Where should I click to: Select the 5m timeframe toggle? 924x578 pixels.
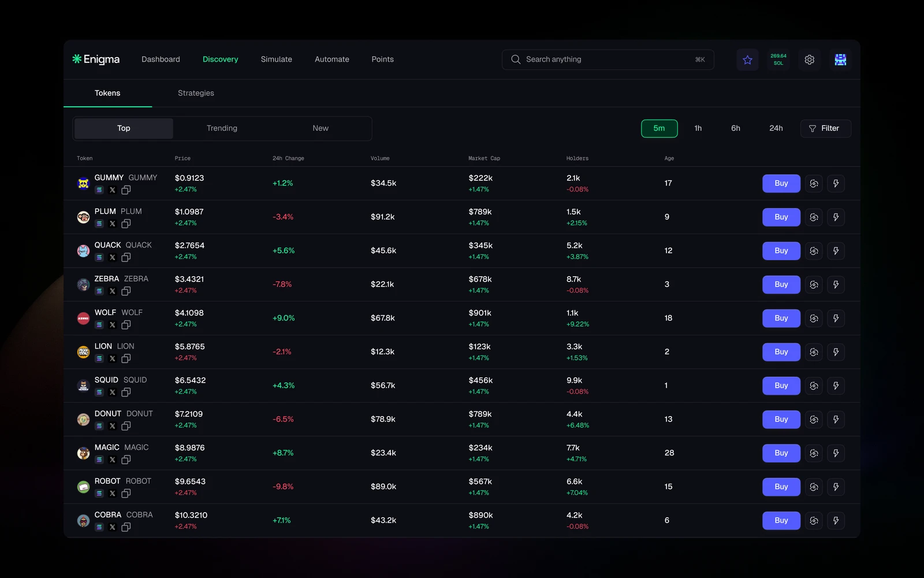coord(659,128)
